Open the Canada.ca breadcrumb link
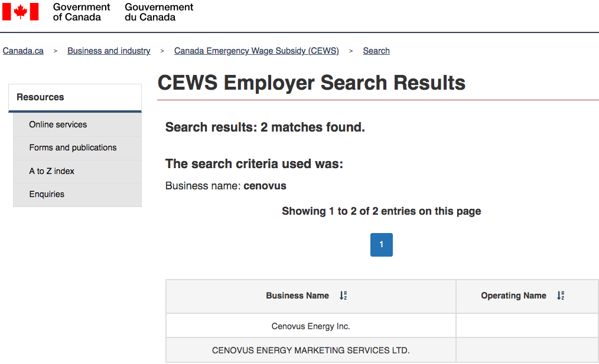This screenshot has height=364, width=599. (x=23, y=51)
